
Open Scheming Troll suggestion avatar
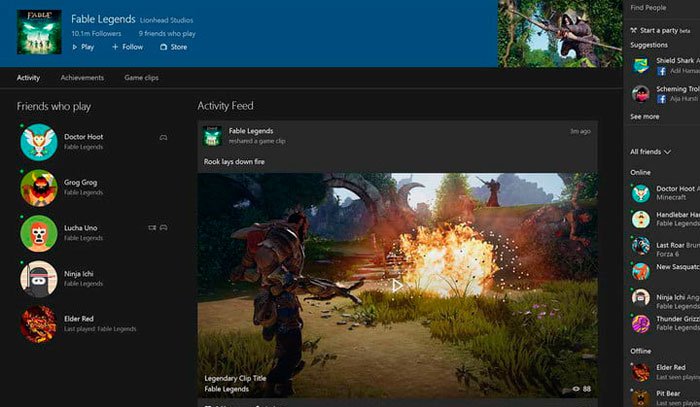tap(641, 94)
